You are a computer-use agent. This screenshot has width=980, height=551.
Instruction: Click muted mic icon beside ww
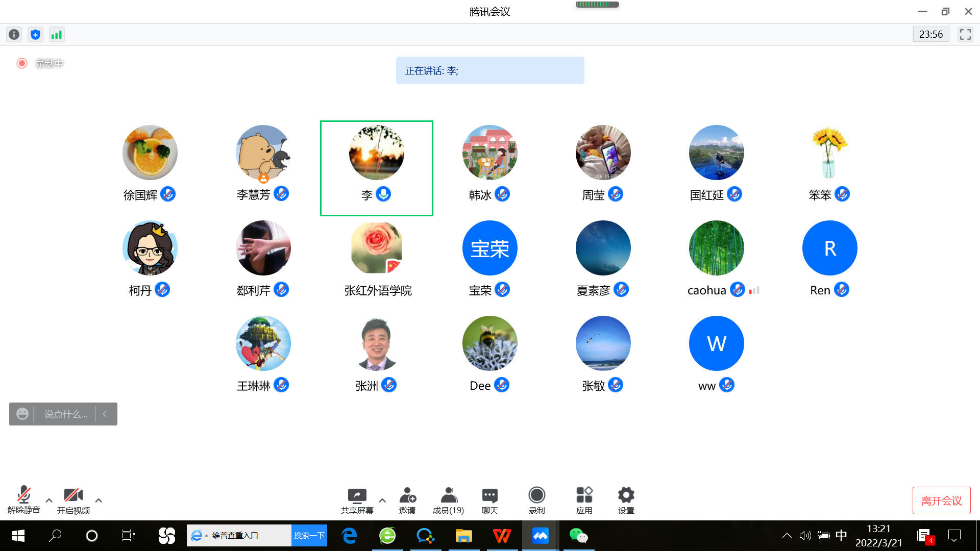pos(727,385)
